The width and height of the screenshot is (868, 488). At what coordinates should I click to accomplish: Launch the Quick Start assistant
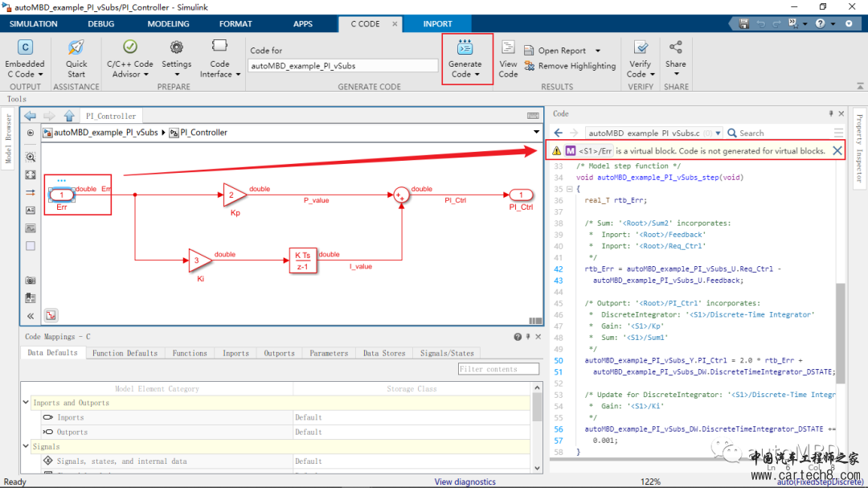[76, 59]
